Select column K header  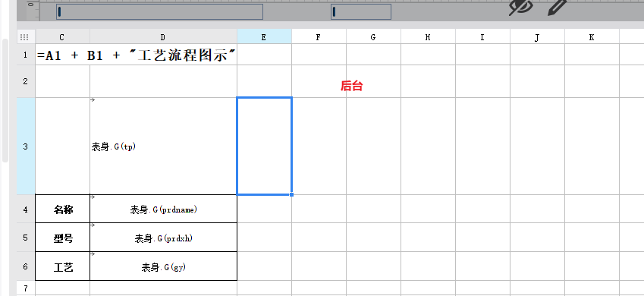tap(592, 37)
